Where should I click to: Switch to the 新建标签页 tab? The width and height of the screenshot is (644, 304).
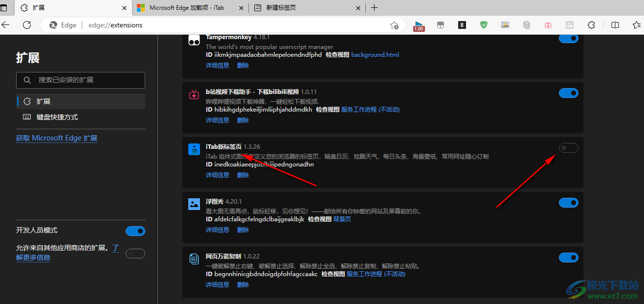tap(308, 8)
